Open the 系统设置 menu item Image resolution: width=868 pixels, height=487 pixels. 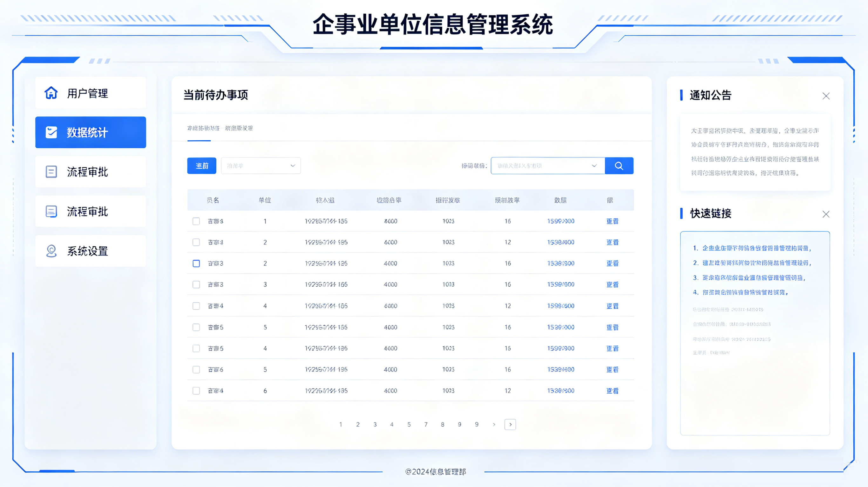(91, 251)
